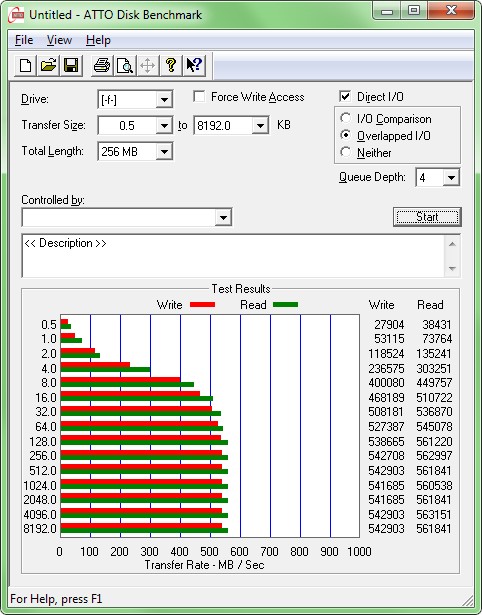482x615 pixels.
Task: Uncheck the Direct I/O checkbox
Action: (345, 96)
